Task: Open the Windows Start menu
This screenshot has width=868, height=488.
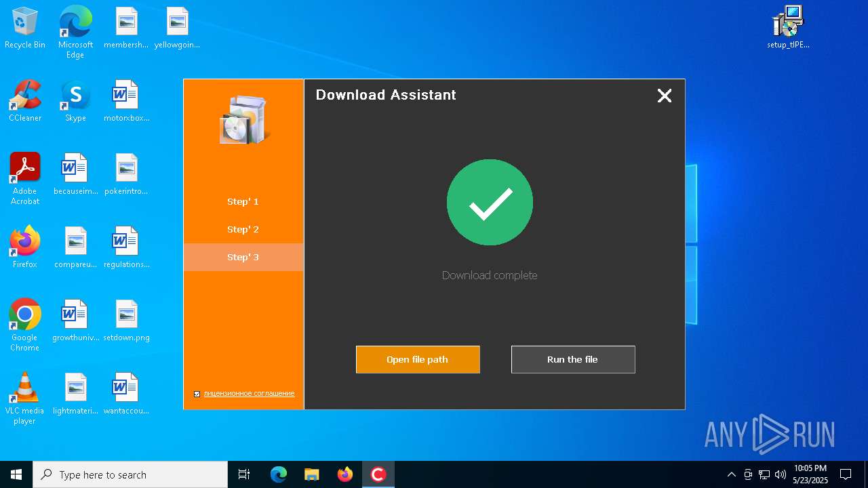Action: pos(16,474)
